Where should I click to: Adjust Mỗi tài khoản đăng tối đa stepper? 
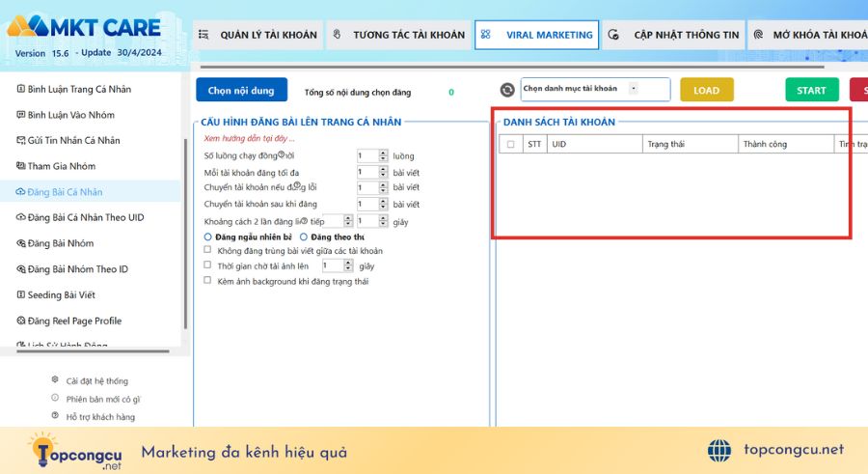pos(383,173)
